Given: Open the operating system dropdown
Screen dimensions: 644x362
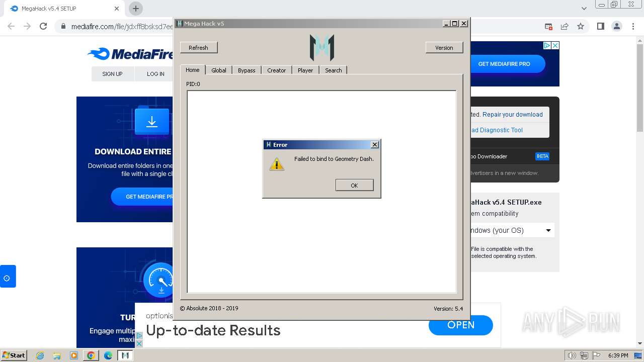Looking at the screenshot, I should pos(512,230).
